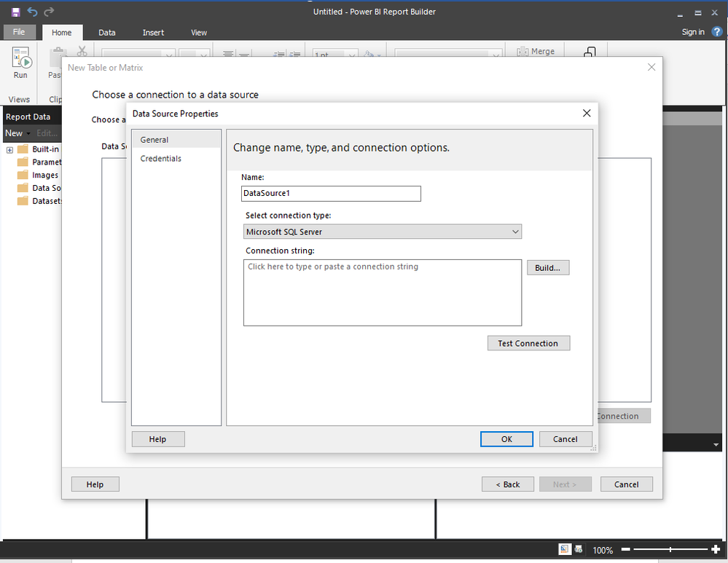
Task: Cancel the Data Source Properties dialog
Action: pyautogui.click(x=565, y=439)
